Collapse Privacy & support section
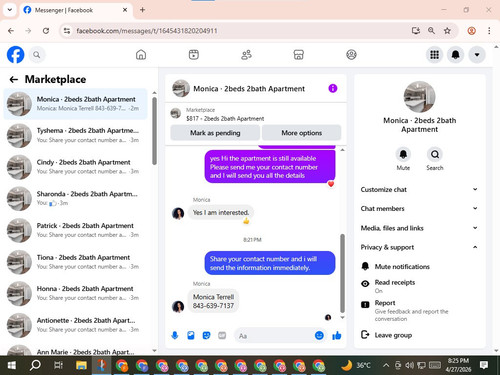 tap(419, 247)
